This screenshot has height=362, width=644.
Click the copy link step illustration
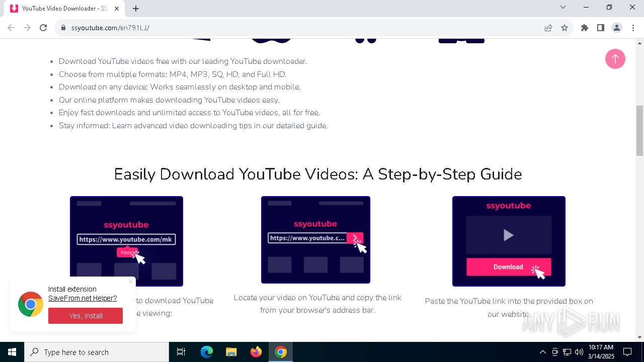(315, 240)
